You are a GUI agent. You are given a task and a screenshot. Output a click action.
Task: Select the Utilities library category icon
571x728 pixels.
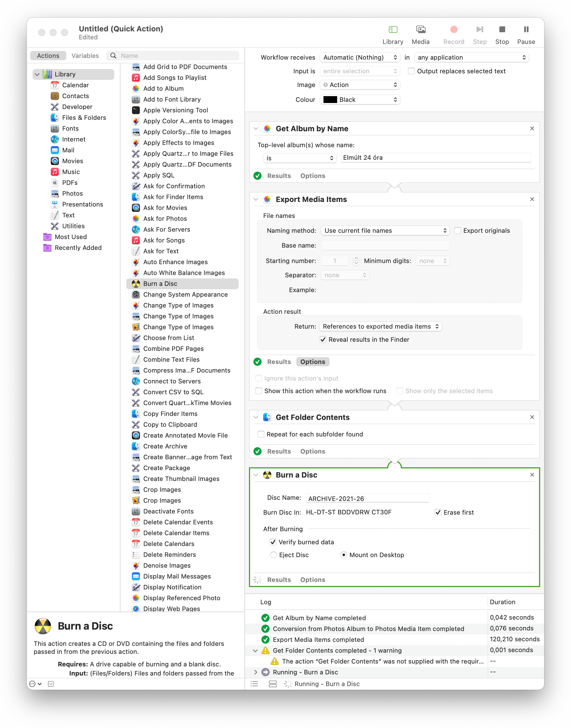coord(55,226)
